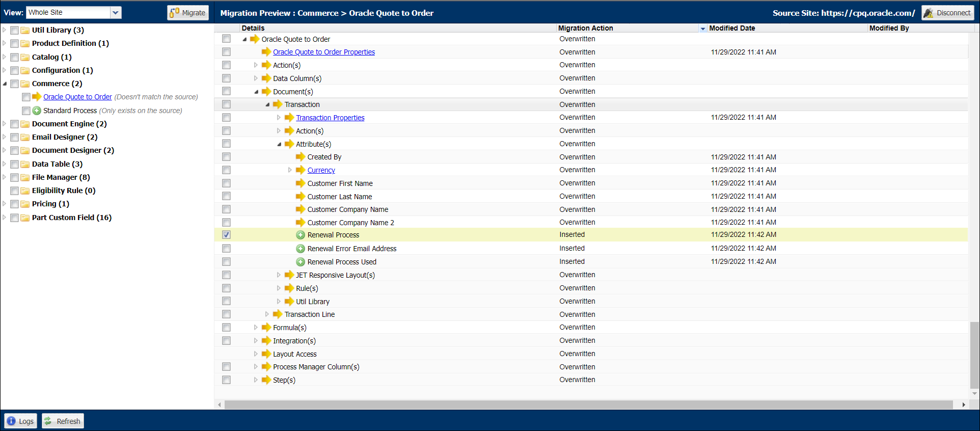Click the arrow icon beside Customer Company Name 2

[301, 223]
